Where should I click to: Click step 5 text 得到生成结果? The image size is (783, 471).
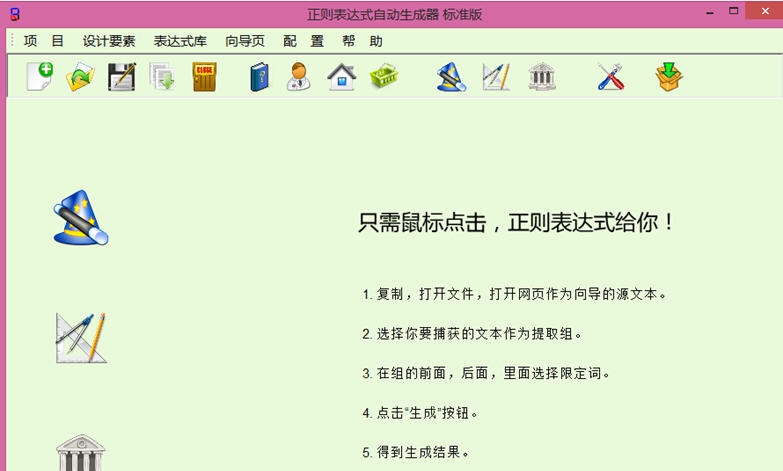click(416, 453)
